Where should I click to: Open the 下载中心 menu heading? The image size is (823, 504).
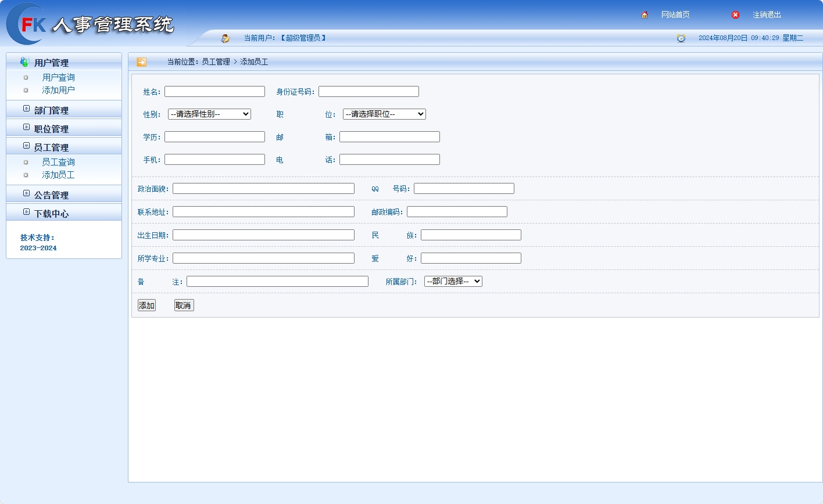(x=51, y=214)
